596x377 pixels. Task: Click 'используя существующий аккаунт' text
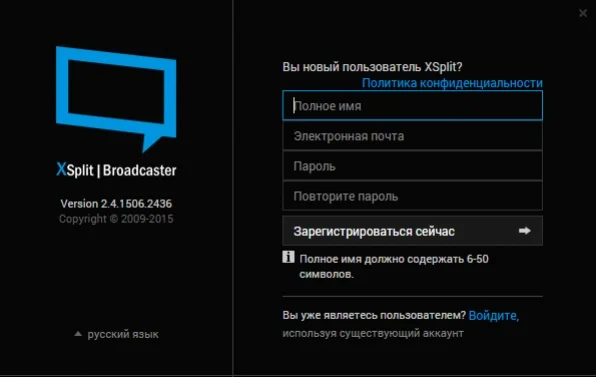(373, 333)
